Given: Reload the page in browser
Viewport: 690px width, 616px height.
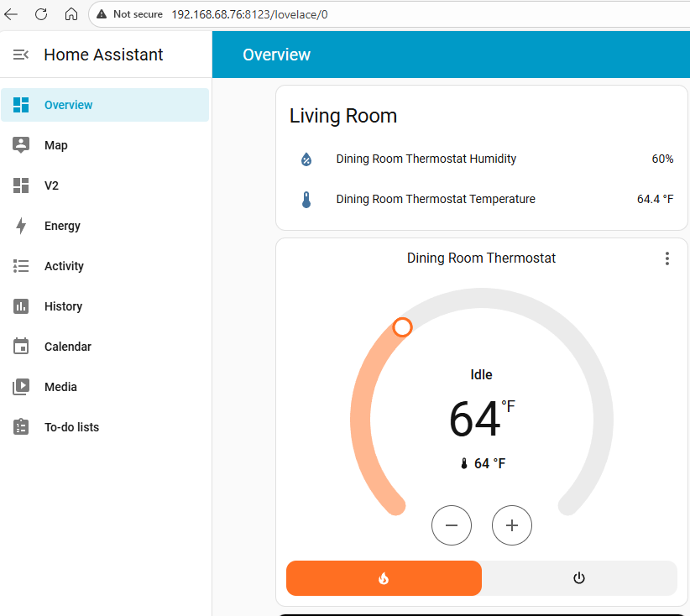Looking at the screenshot, I should [41, 14].
